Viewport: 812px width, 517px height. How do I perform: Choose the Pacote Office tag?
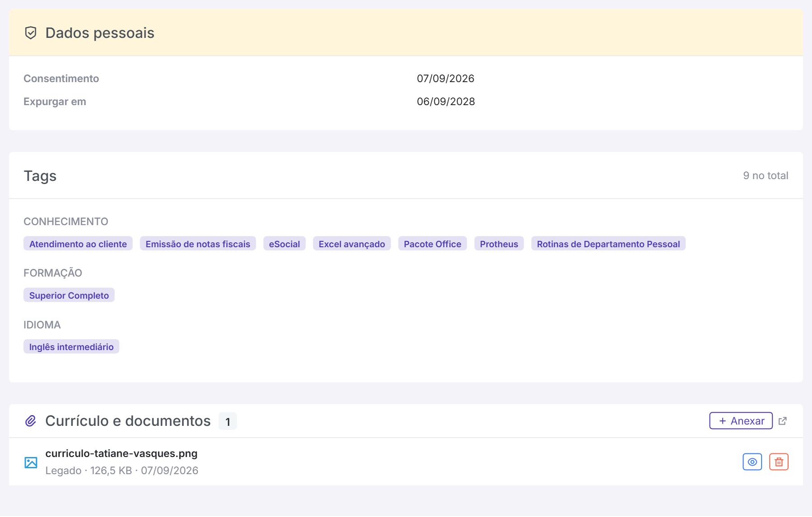(433, 244)
